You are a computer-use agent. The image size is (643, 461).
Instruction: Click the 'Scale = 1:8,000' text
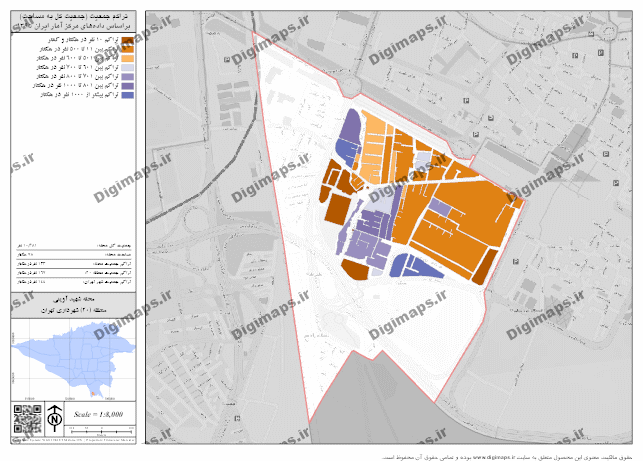tap(98, 414)
